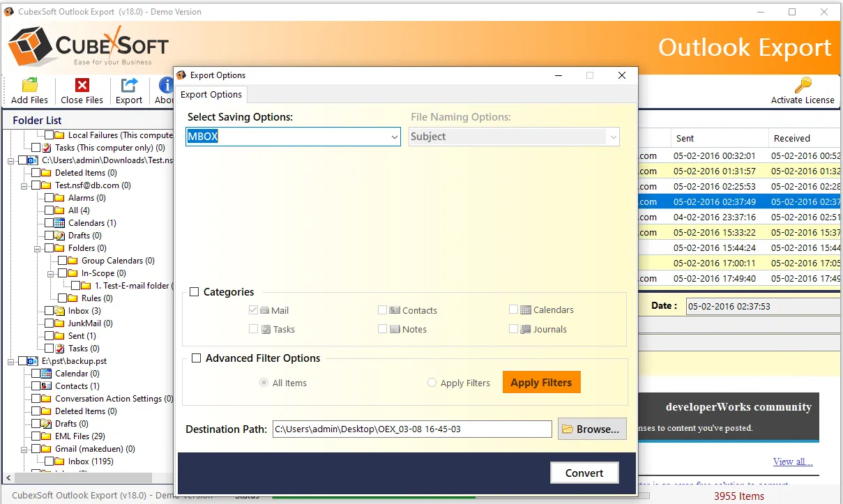The image size is (843, 504).
Task: Select the All (4) folder icon
Action: (59, 211)
